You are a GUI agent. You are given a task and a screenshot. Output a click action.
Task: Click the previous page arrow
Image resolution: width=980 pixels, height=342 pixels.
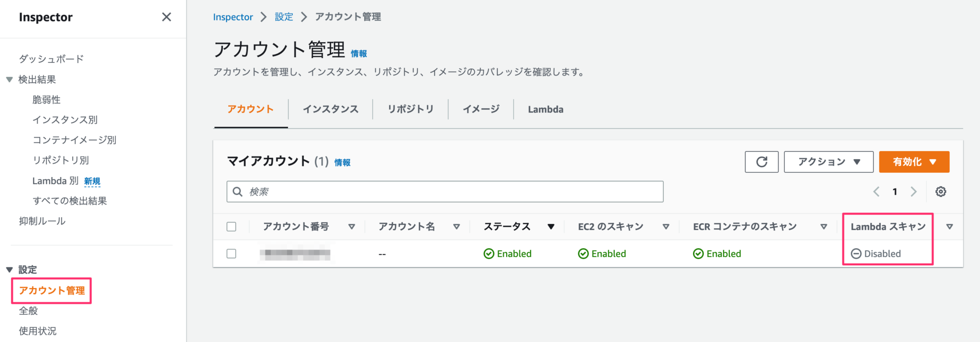pyautogui.click(x=876, y=191)
